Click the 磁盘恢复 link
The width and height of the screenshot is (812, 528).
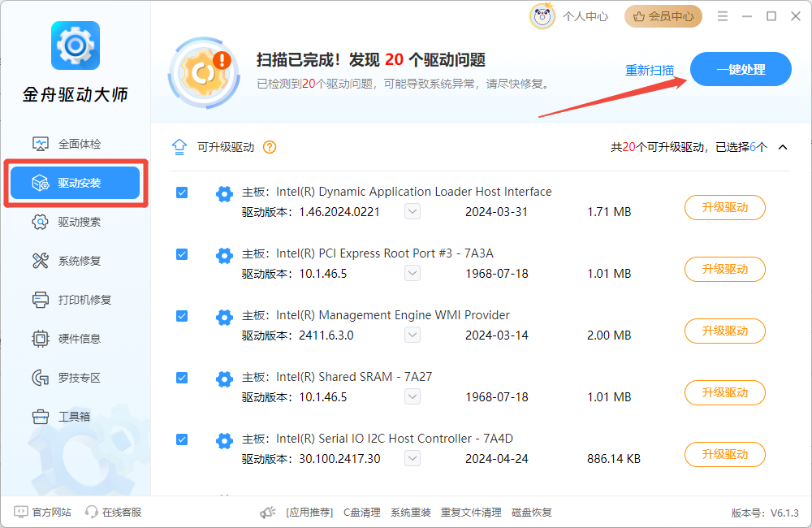(531, 513)
